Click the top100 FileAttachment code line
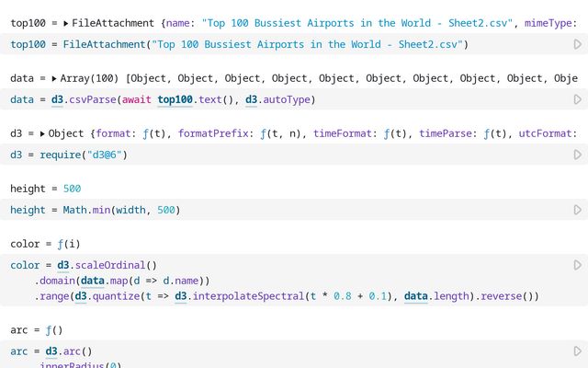 tap(239, 44)
